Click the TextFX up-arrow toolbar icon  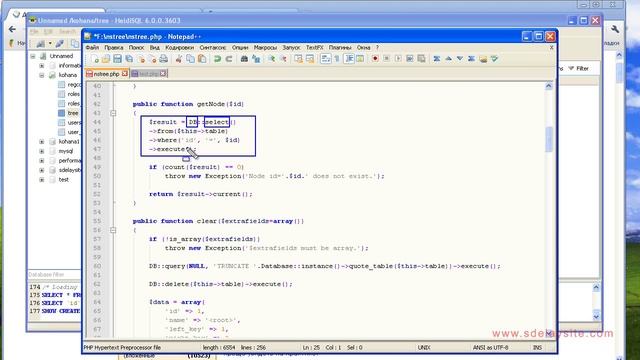[448, 59]
